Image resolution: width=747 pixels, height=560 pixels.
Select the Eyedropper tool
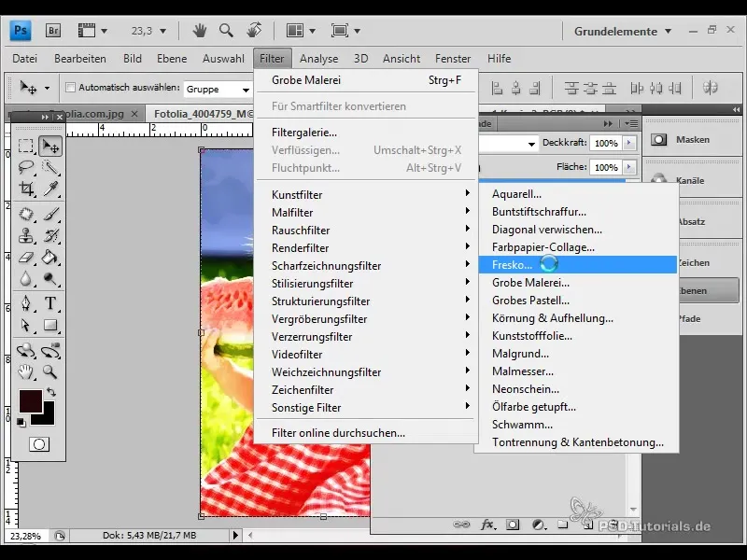click(x=50, y=189)
